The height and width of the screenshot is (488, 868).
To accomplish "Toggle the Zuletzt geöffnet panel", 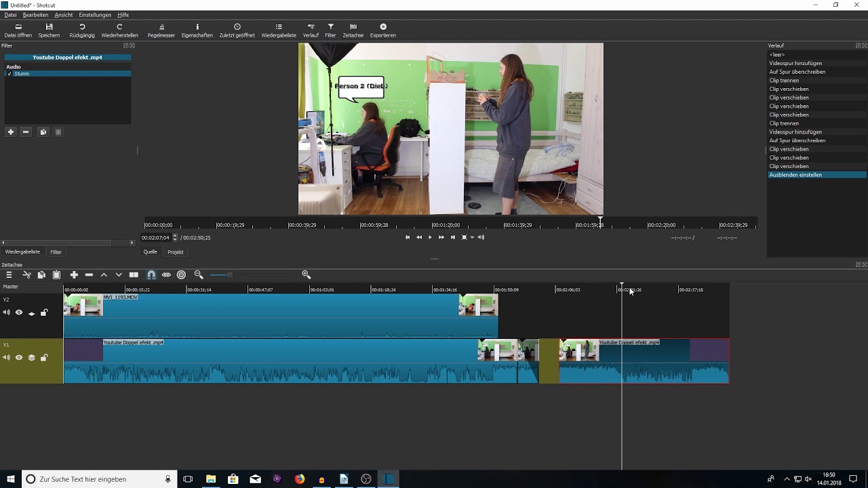I will click(x=237, y=30).
